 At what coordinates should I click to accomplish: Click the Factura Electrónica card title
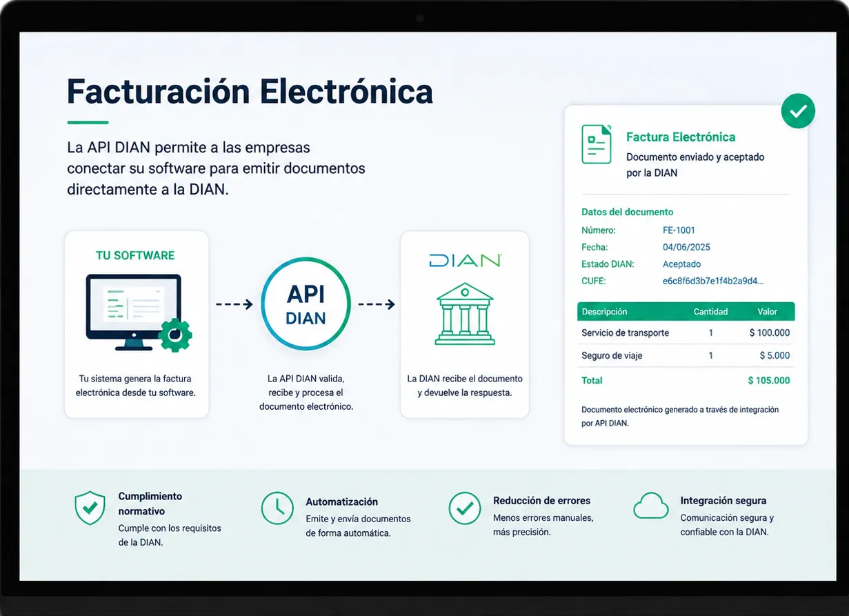click(681, 137)
